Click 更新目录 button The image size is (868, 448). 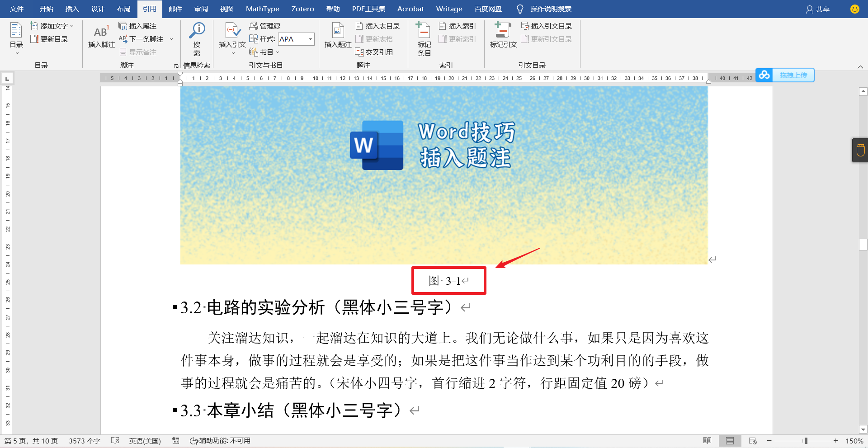[49, 39]
